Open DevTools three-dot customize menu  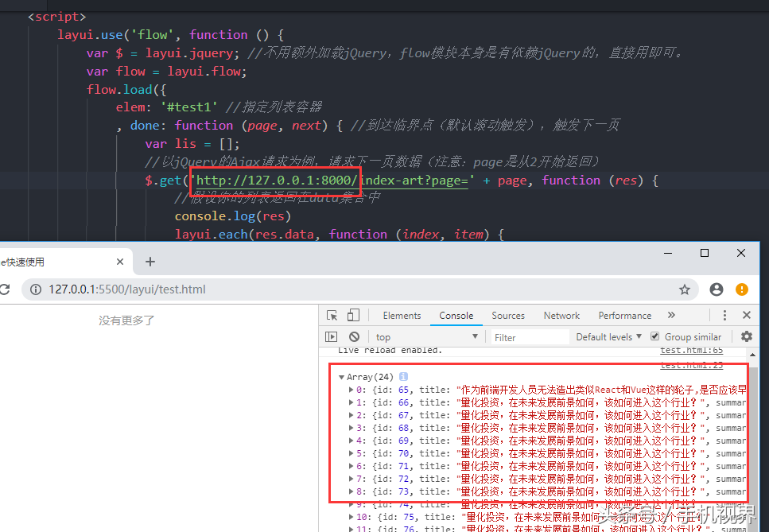(724, 316)
